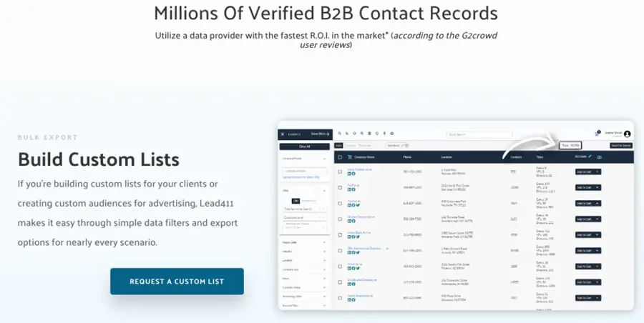Click the "BULK EXPORT" label

(x=48, y=137)
